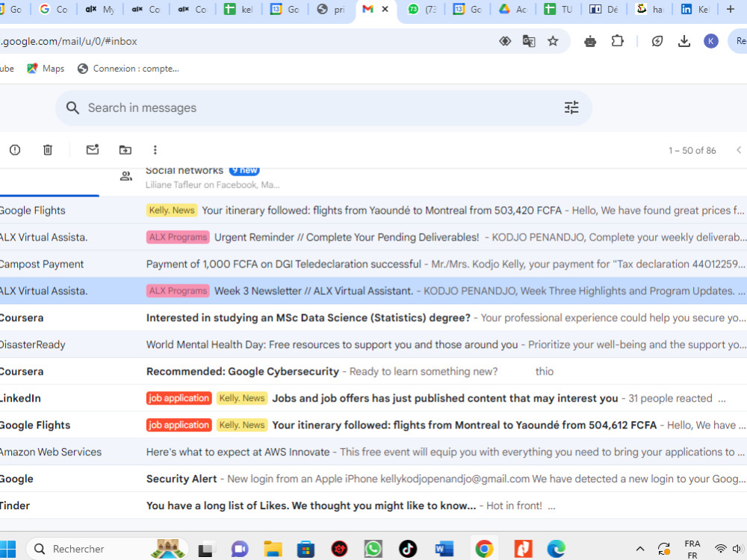Viewport: 747px width, 560px height.
Task: Click the FRA language indicator in tray
Action: [x=692, y=549]
